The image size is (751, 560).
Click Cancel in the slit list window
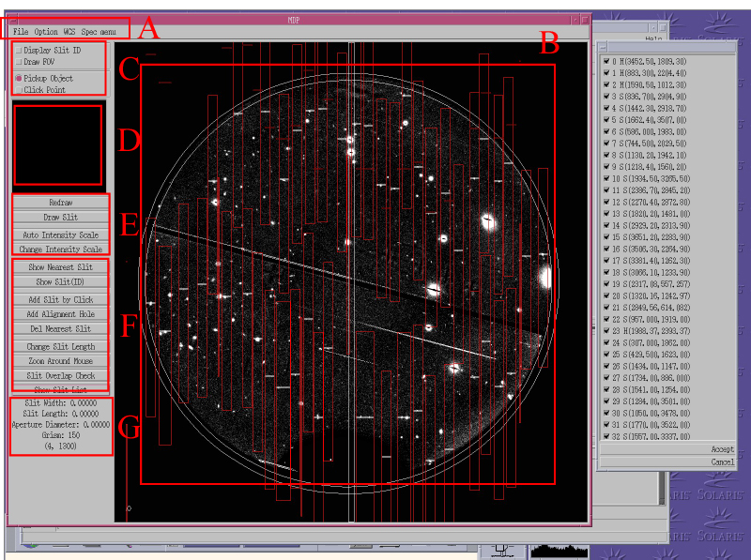(x=722, y=462)
